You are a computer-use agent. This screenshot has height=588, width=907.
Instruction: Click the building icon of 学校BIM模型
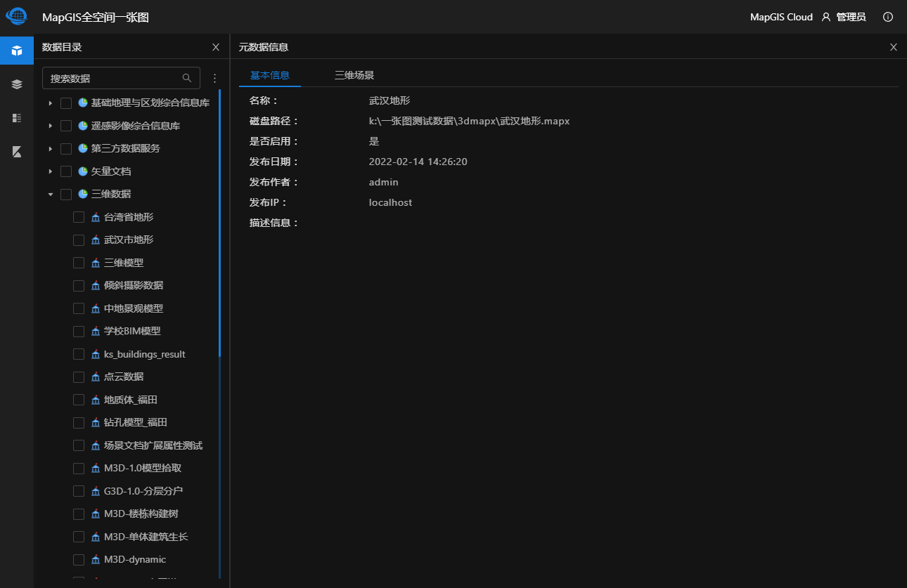96,331
